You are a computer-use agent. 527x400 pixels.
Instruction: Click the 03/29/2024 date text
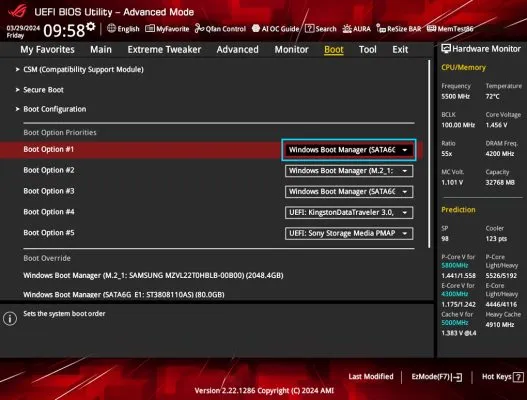pyautogui.click(x=23, y=28)
